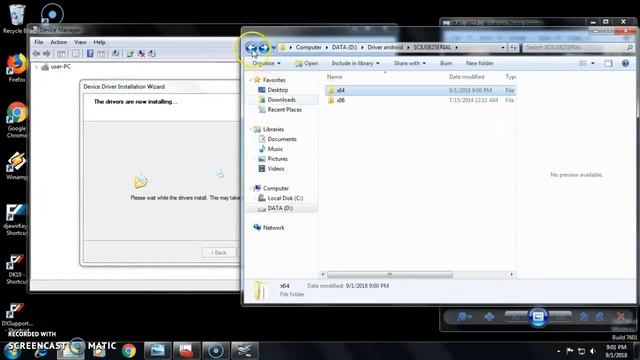
Task: Open Recycle Bin desktop icon
Action: pos(16,19)
